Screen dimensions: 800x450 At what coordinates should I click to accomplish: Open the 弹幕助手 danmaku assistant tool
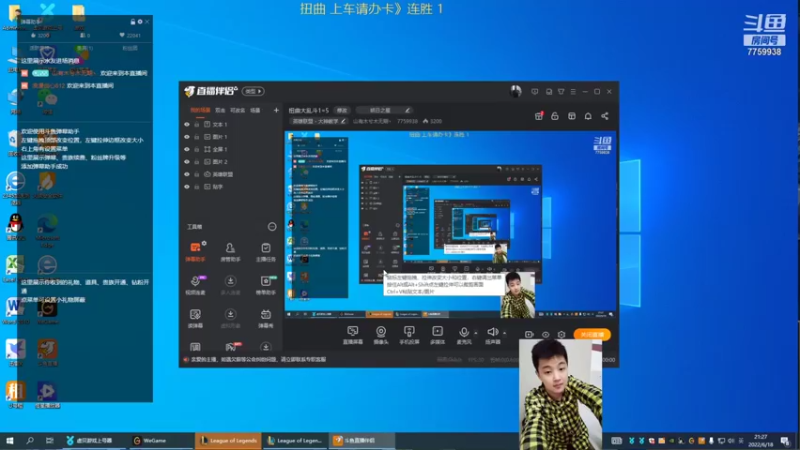click(195, 252)
